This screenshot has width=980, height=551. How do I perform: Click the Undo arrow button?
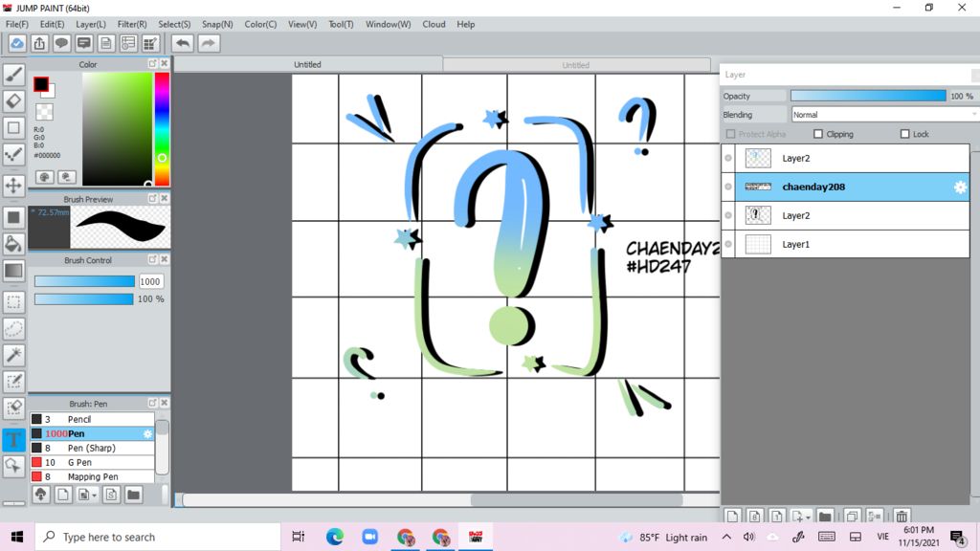183,43
